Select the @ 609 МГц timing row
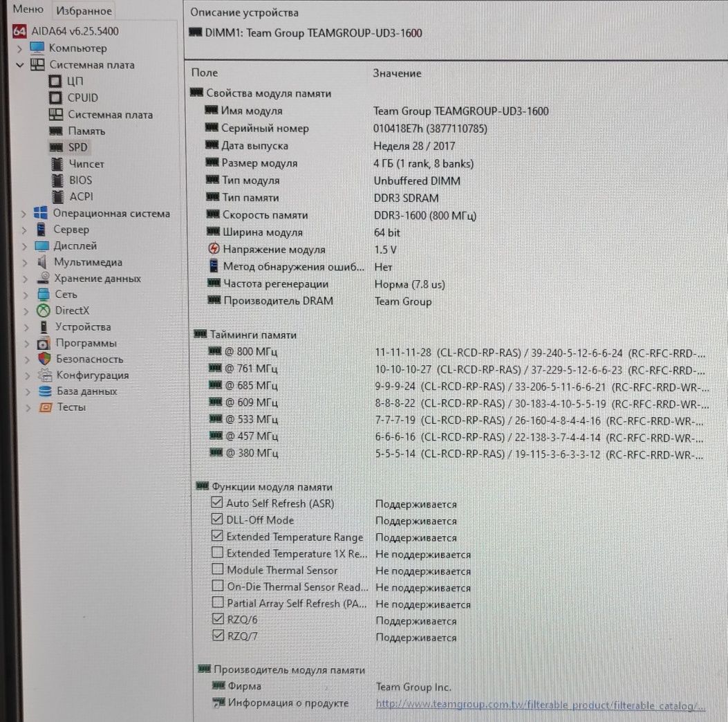Viewport: 728px width, 722px height. (x=458, y=403)
